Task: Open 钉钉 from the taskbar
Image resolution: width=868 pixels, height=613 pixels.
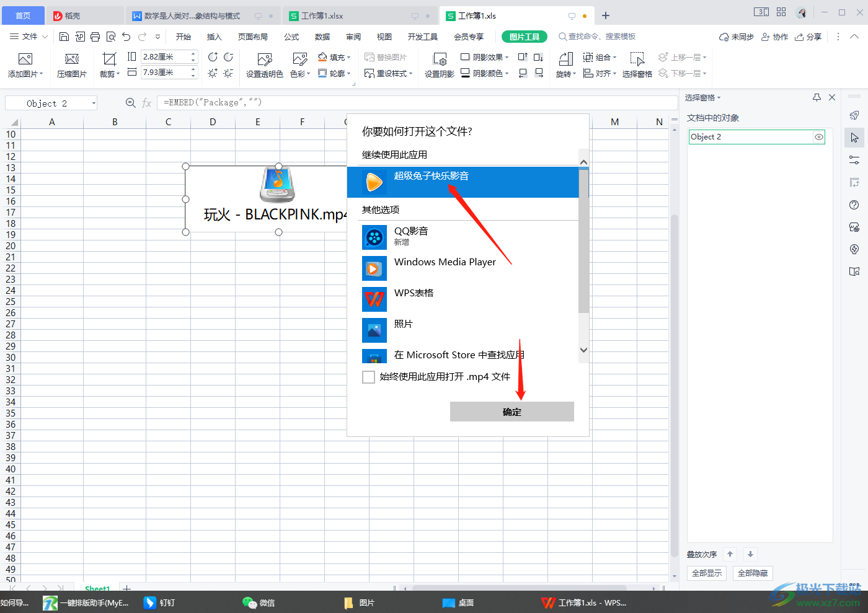Action: click(x=160, y=602)
